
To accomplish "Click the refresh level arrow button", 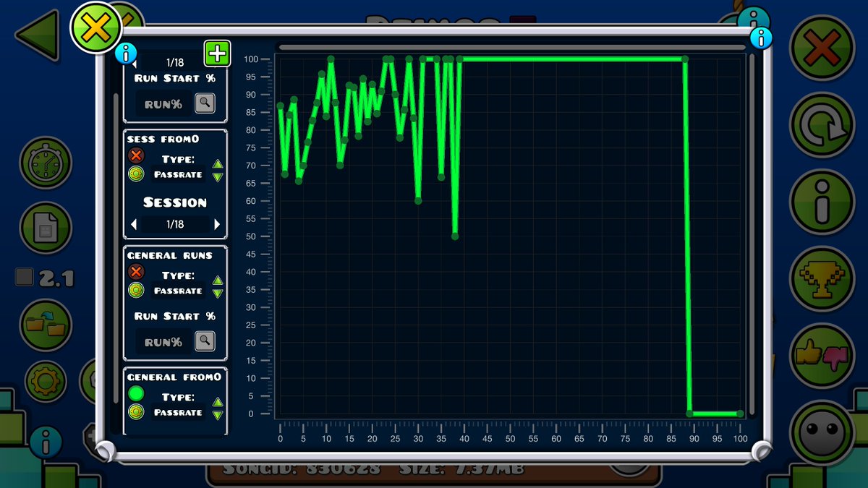I will click(822, 124).
